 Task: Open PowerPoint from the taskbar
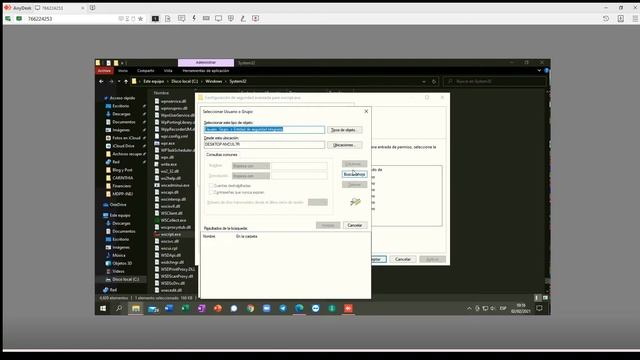point(218,309)
